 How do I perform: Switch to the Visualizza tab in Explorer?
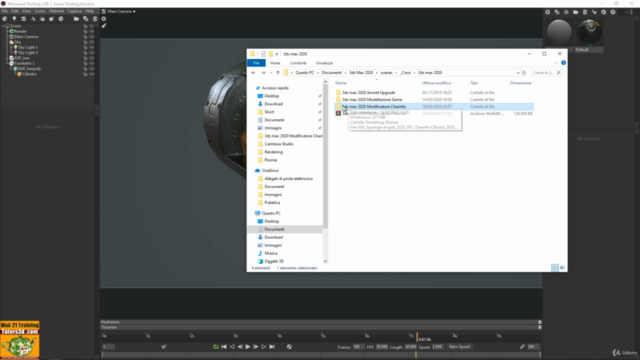(324, 63)
